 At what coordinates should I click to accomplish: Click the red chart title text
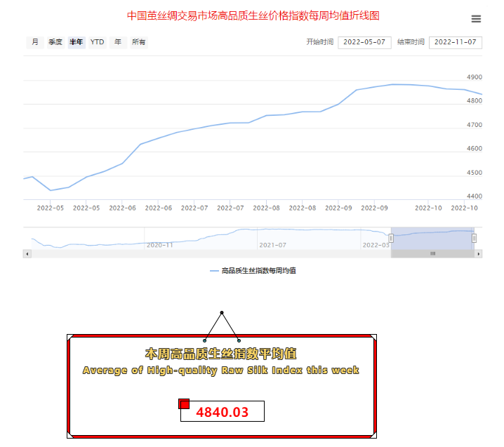253,15
